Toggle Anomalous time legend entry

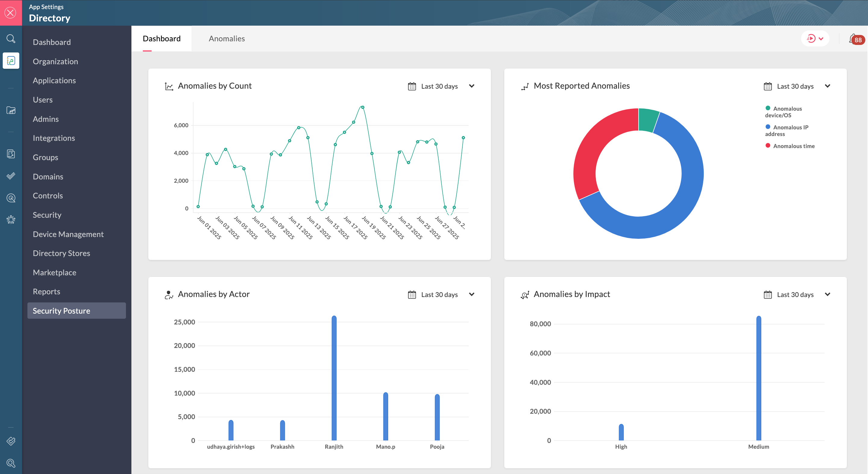pos(794,146)
